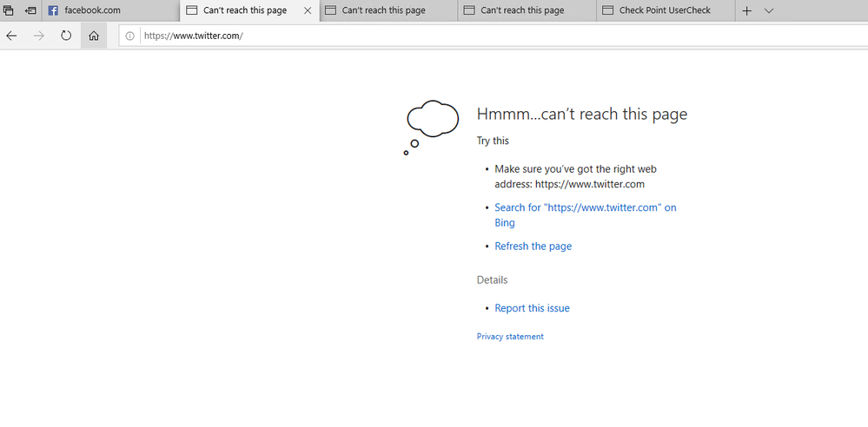The image size is (868, 427).
Task: Click the Hmmm...can't reach this page heading
Action: 582,114
